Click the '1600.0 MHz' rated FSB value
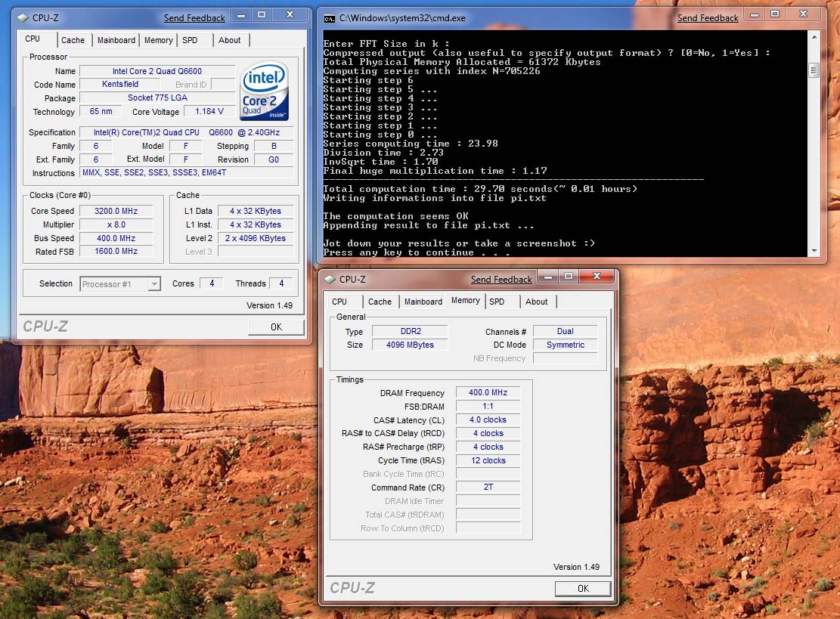The height and width of the screenshot is (619, 840). tap(116, 251)
